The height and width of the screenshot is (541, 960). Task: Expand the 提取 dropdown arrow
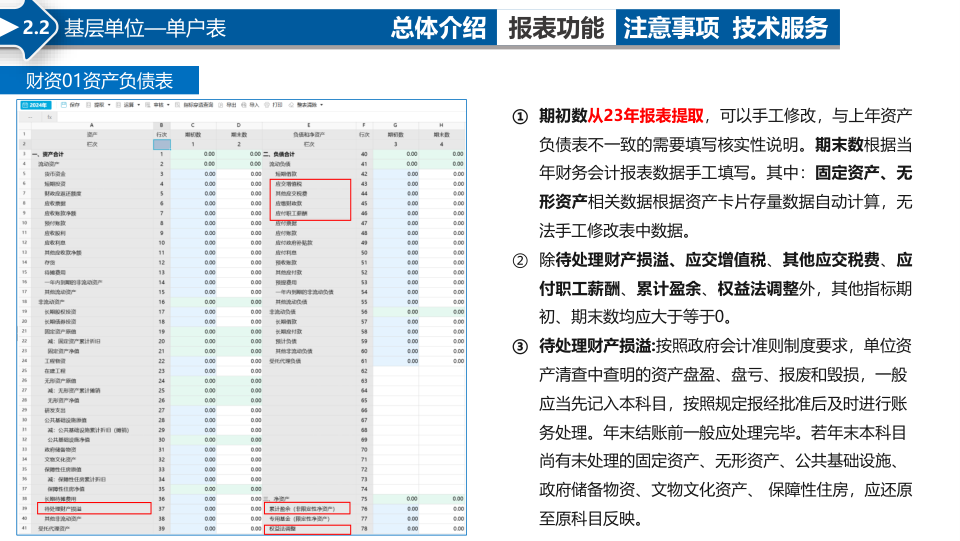pyautogui.click(x=109, y=105)
